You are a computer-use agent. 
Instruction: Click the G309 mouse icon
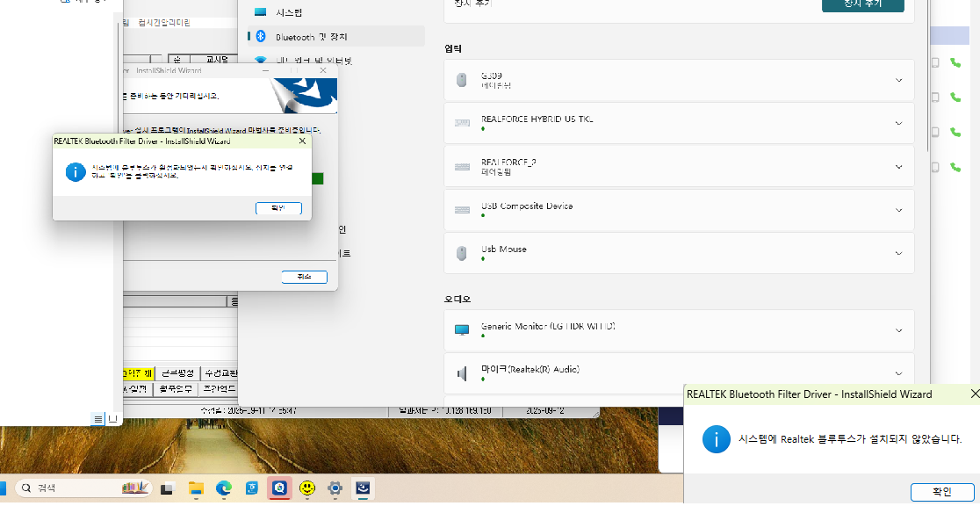tap(462, 79)
